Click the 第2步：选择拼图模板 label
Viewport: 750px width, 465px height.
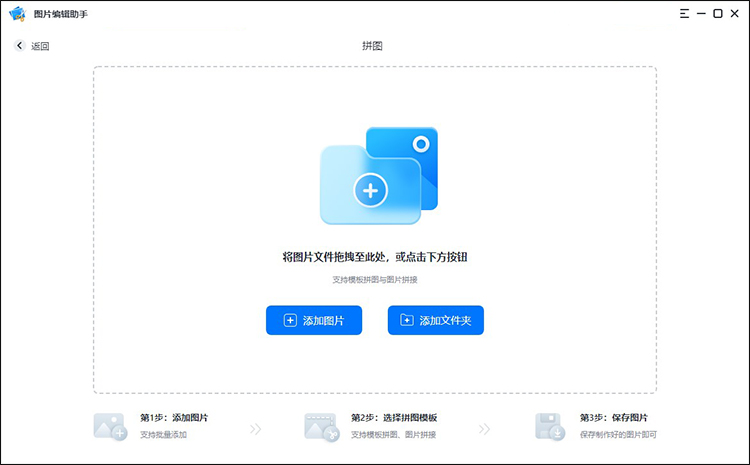coord(394,418)
